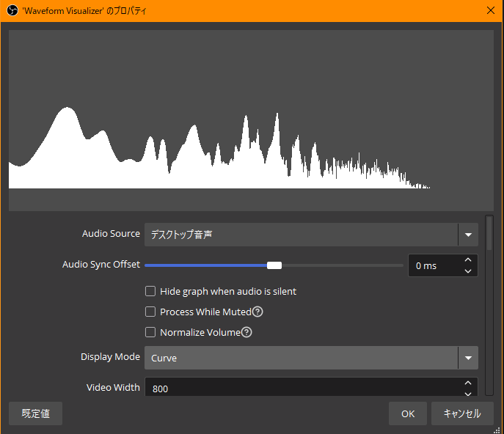Image resolution: width=504 pixels, height=434 pixels.
Task: Click the Audio Sync Offset slider handle
Action: coord(274,265)
